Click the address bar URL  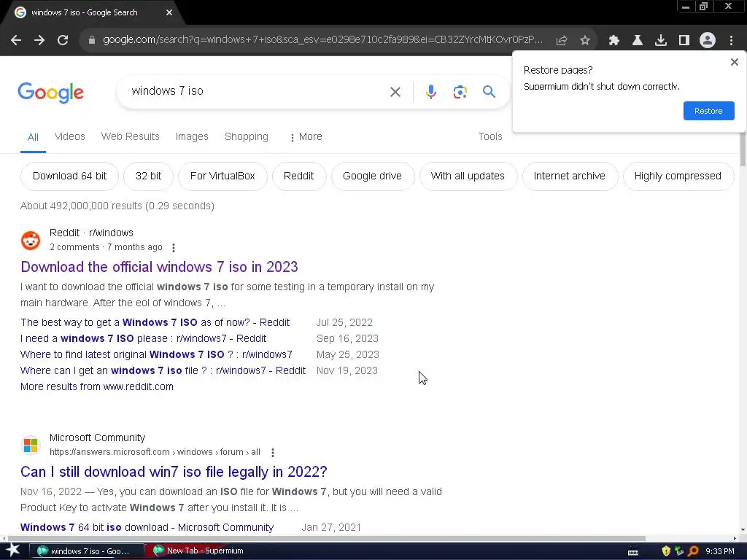coord(322,40)
